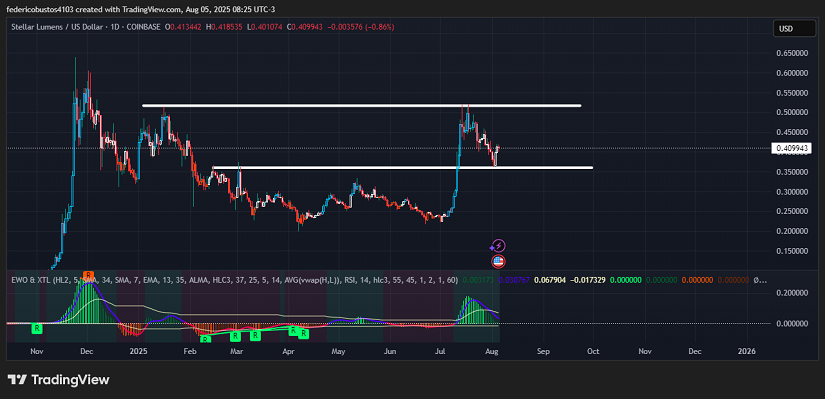This screenshot has height=399, width=825.
Task: Click the 0.350000 price axis label
Action: 792,172
